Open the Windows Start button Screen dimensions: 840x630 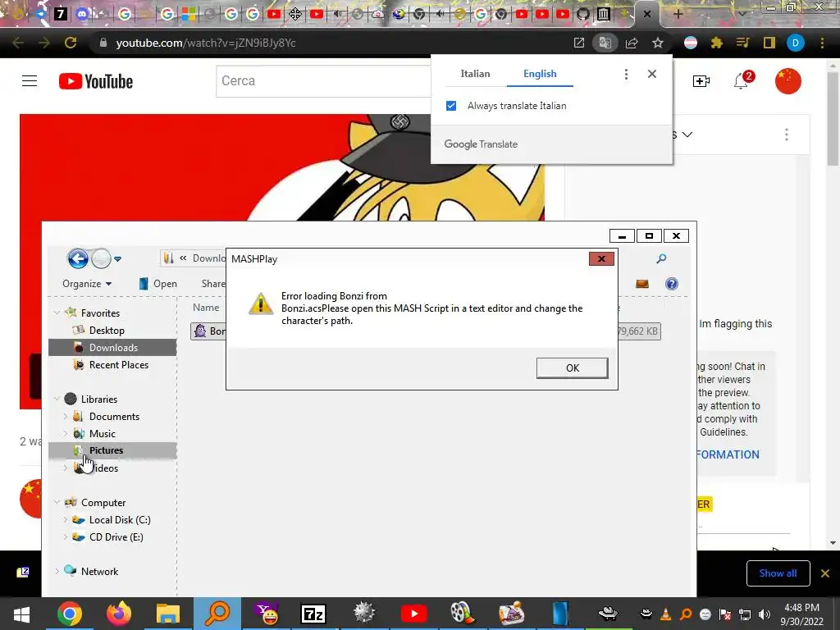(x=21, y=614)
